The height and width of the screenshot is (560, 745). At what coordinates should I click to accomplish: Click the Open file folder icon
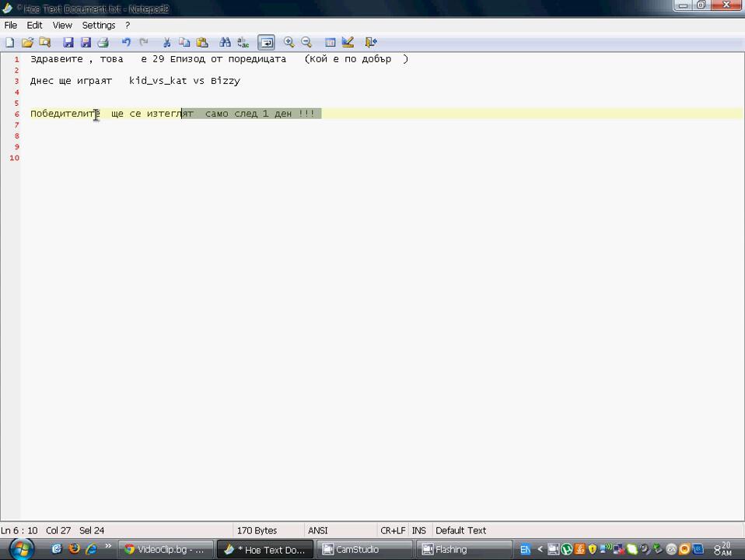[x=27, y=42]
